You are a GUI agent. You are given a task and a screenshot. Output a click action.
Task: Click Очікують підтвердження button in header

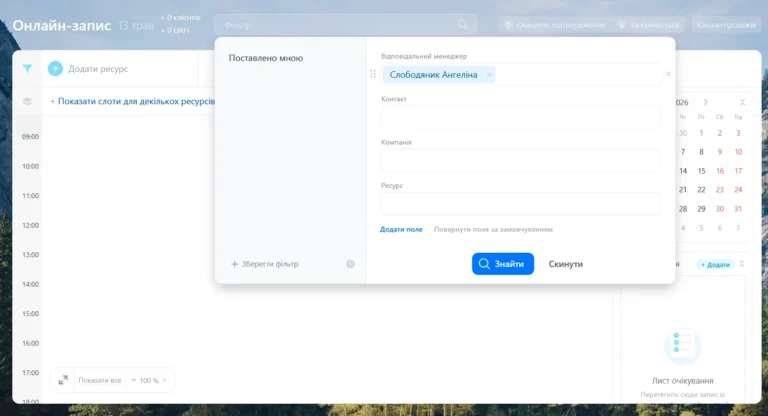coord(555,24)
